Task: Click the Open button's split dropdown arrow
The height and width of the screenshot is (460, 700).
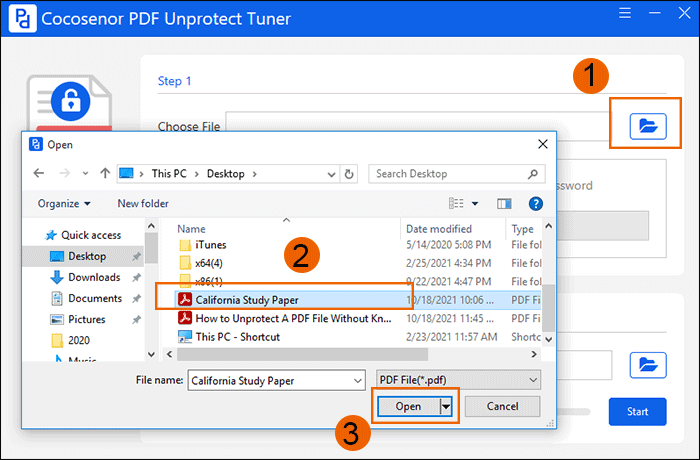Action: click(446, 406)
